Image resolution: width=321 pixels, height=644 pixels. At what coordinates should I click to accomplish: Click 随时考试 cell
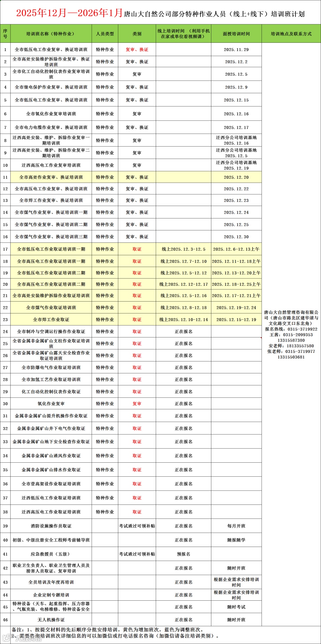pyautogui.click(x=236, y=607)
